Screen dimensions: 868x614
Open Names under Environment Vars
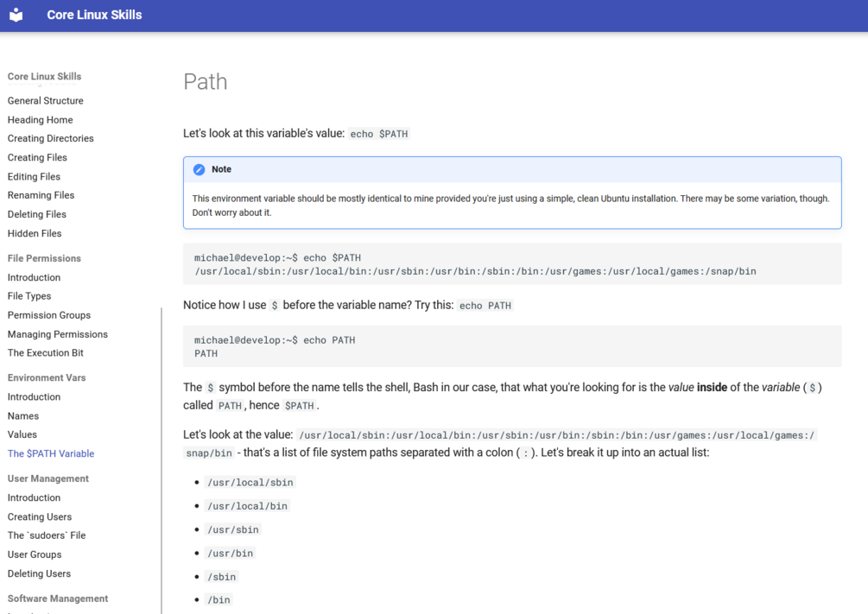(x=23, y=416)
